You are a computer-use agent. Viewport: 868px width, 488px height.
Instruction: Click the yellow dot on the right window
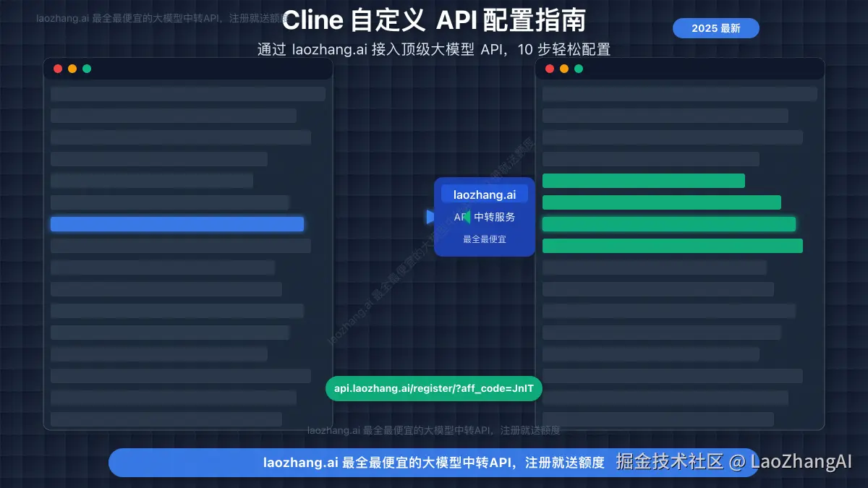(564, 69)
